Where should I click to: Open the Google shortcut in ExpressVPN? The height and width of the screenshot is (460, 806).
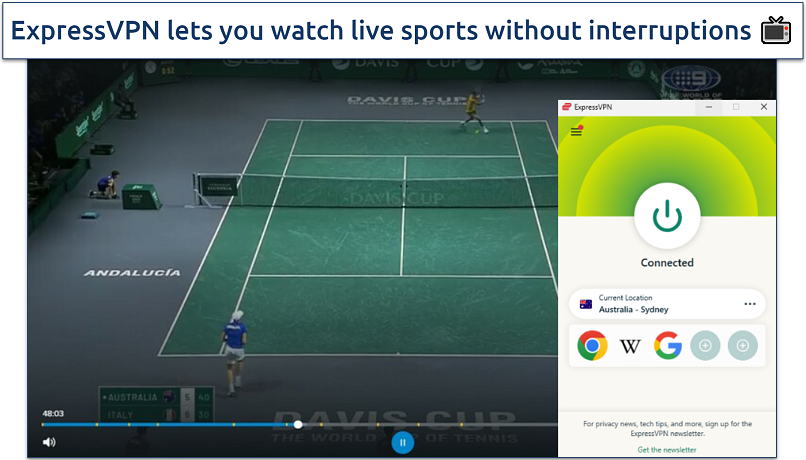tap(668, 345)
